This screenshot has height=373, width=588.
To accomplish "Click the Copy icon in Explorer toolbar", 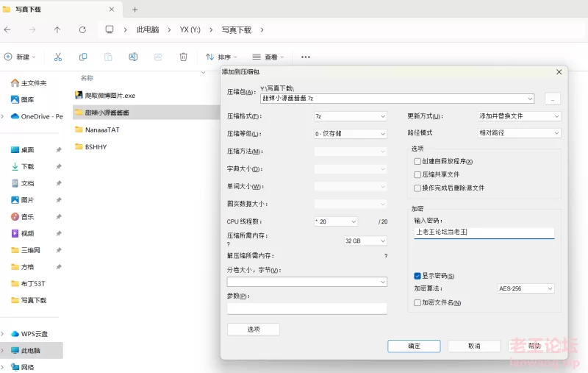I will click(x=83, y=57).
